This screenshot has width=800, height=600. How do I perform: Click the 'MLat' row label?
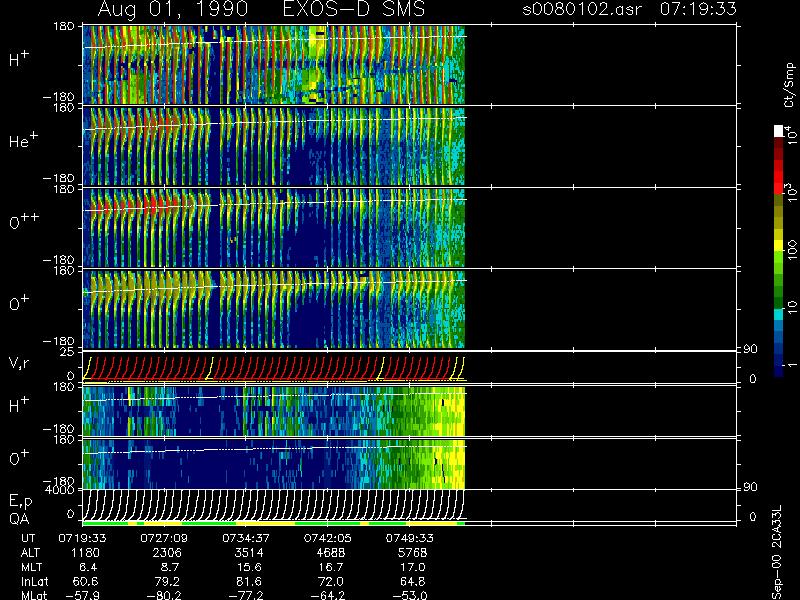point(33,595)
